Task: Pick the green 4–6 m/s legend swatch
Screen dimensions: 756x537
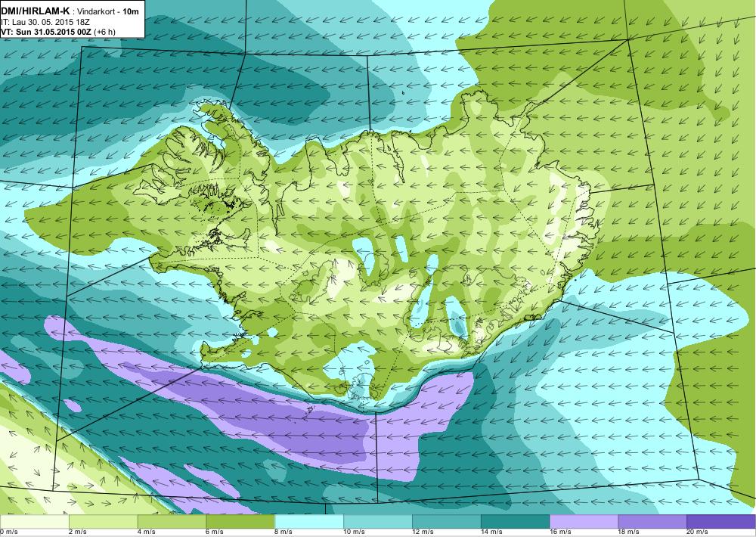Action: click(172, 522)
